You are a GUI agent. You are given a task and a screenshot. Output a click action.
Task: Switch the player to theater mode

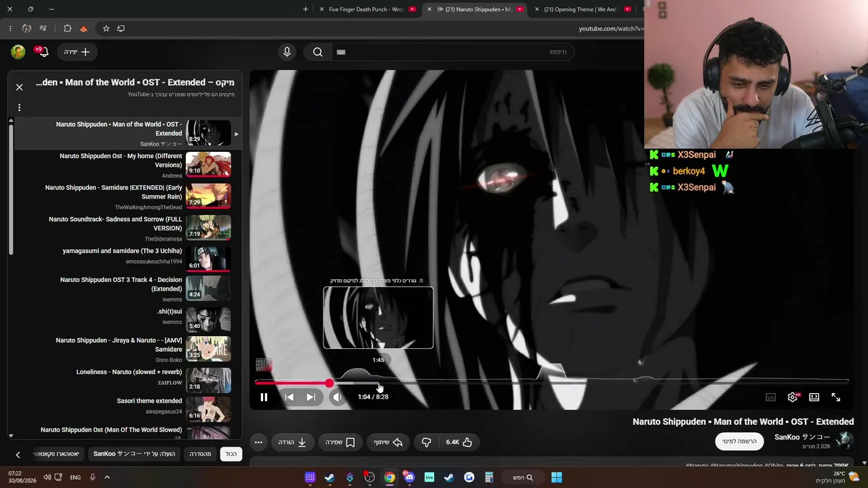(x=814, y=397)
